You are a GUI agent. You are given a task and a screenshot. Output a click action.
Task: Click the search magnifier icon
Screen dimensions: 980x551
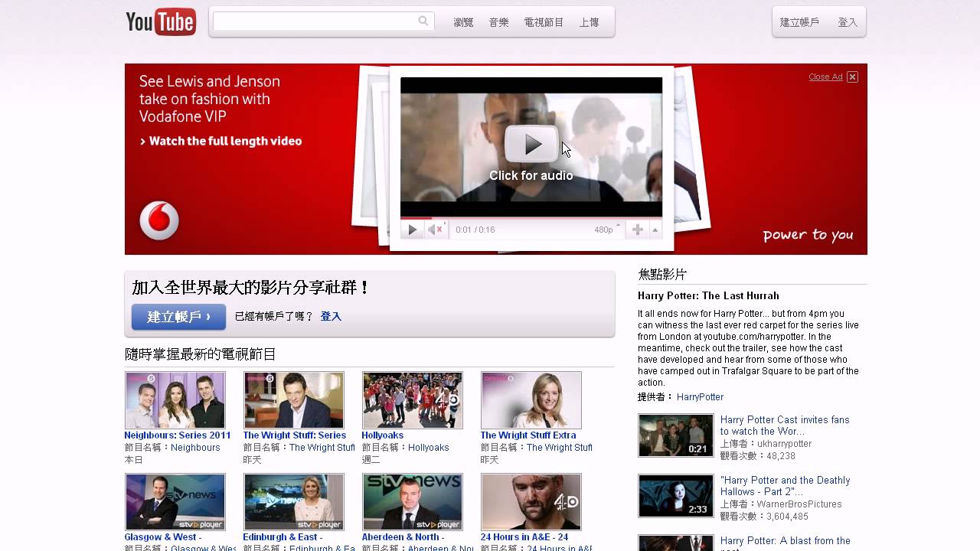click(423, 21)
